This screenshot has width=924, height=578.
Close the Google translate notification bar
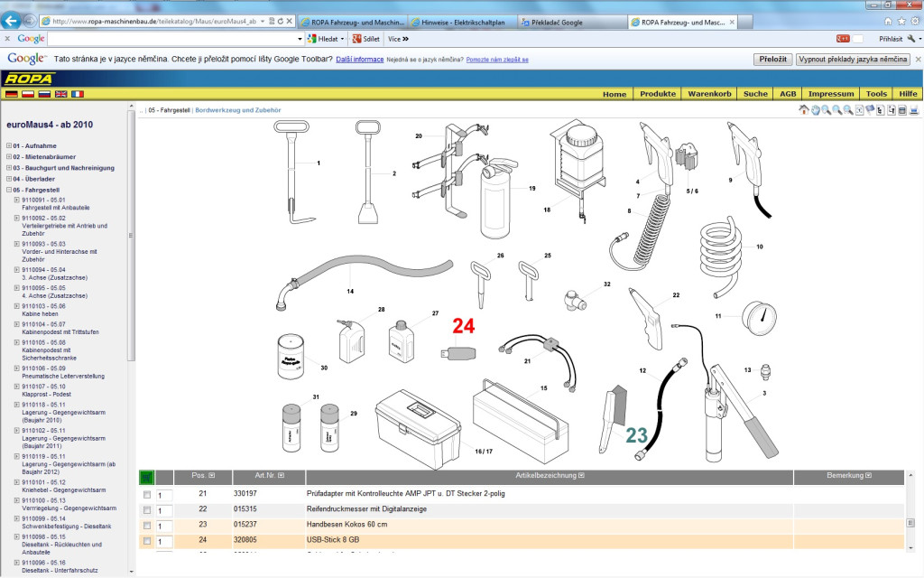[x=918, y=59]
